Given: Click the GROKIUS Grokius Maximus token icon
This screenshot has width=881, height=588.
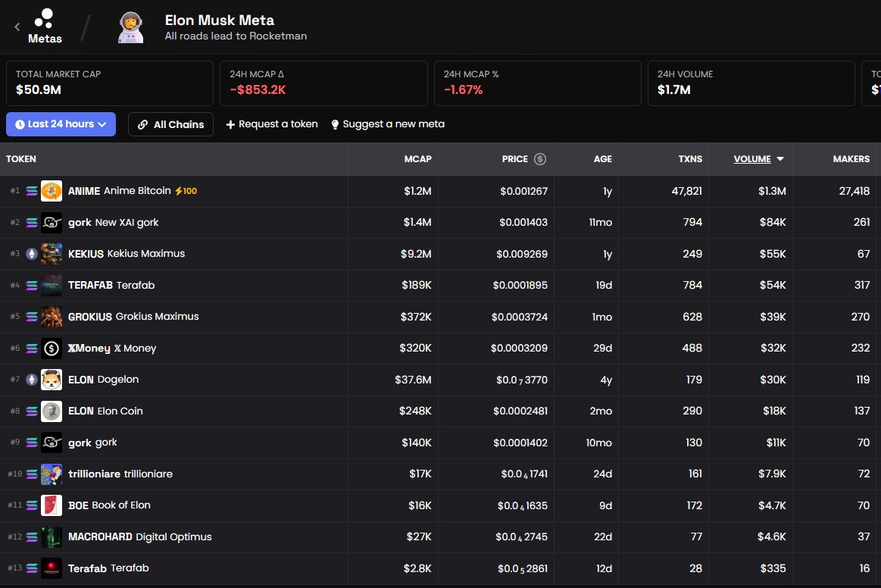Looking at the screenshot, I should click(x=51, y=317).
